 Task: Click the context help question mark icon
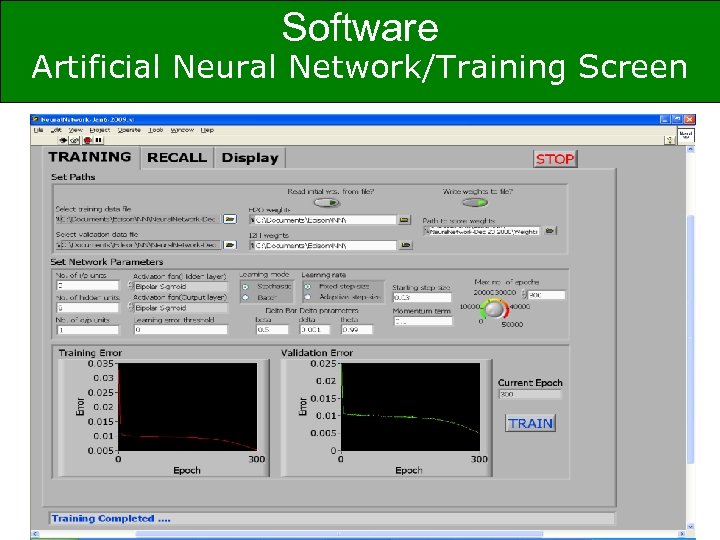point(669,140)
